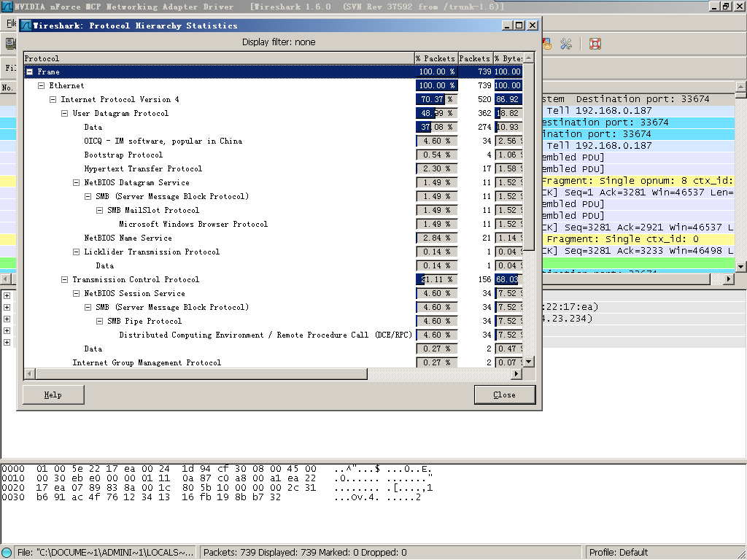This screenshot has width=747, height=560.
Task: Click the dialog's vertical scrollbar down arrow
Action: 528,362
